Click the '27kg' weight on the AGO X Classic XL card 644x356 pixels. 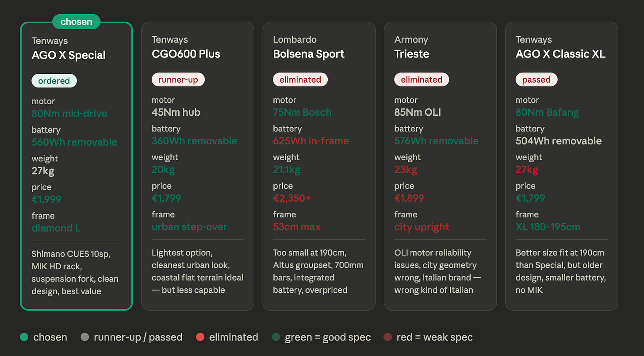527,170
